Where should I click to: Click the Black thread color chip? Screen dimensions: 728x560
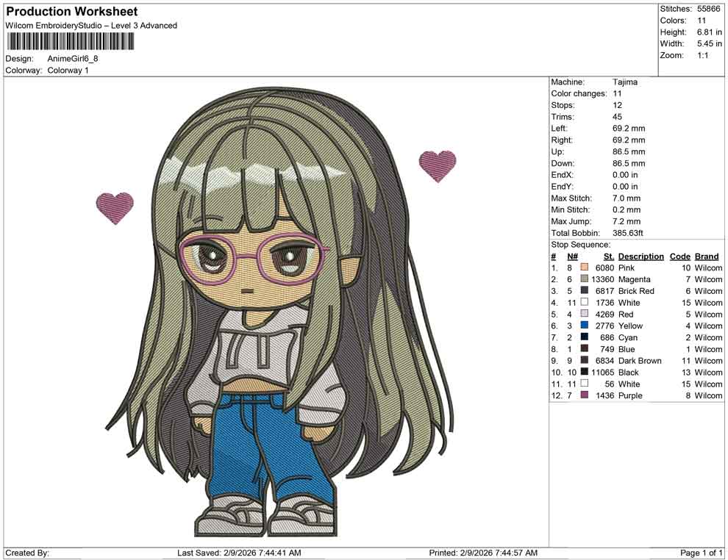585,373
